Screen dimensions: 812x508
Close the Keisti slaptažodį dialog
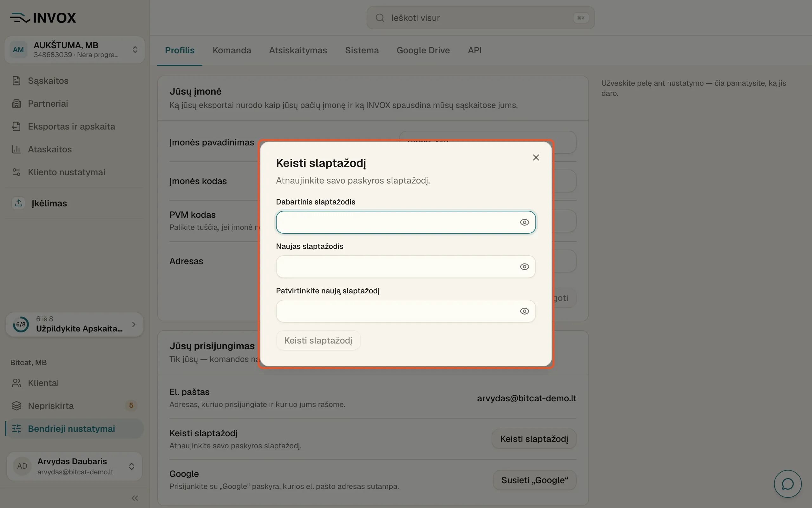click(536, 157)
